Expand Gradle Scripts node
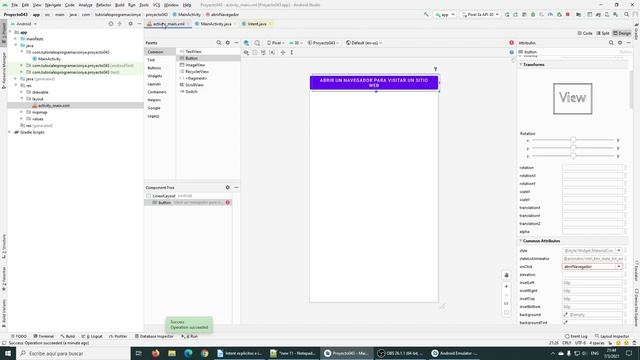This screenshot has height=360, width=640. coord(10,132)
